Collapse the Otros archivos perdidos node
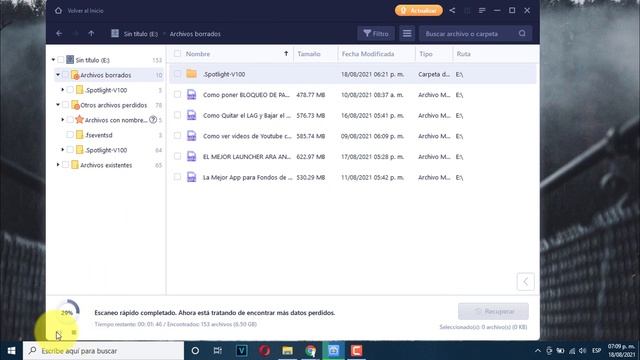 point(58,105)
